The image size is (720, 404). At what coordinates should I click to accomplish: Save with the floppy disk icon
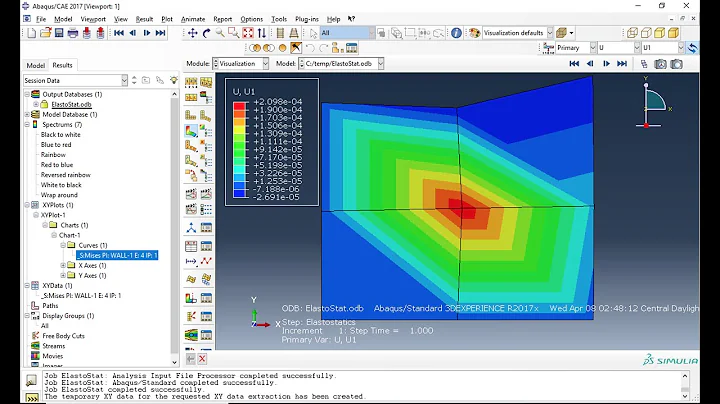click(x=59, y=33)
